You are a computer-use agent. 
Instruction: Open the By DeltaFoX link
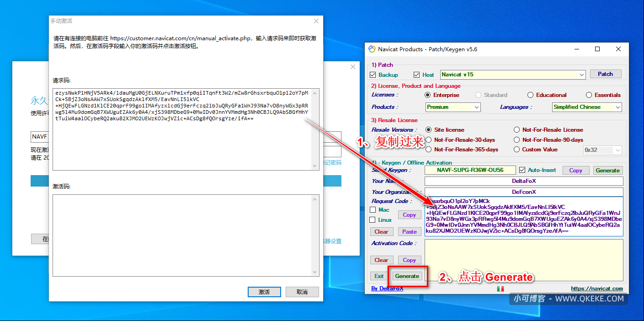click(x=387, y=289)
